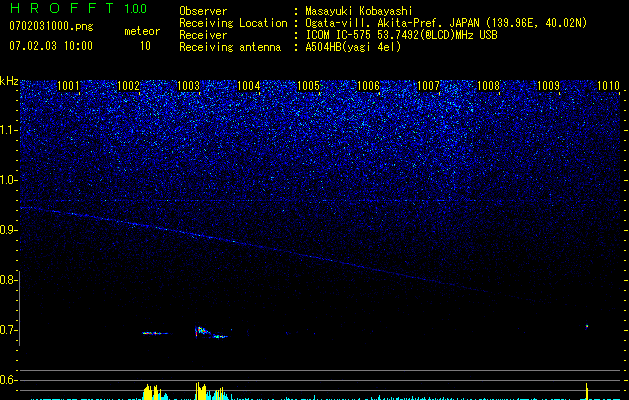The height and width of the screenshot is (400, 629).
Task: Click the timestamp 07.02.03 10:00
Action: [51, 46]
